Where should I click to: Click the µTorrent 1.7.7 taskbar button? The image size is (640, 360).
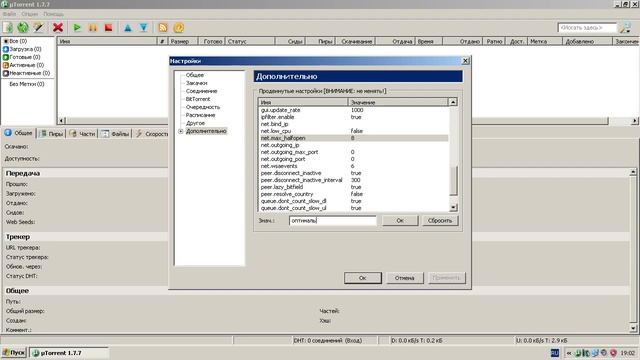[x=69, y=353]
